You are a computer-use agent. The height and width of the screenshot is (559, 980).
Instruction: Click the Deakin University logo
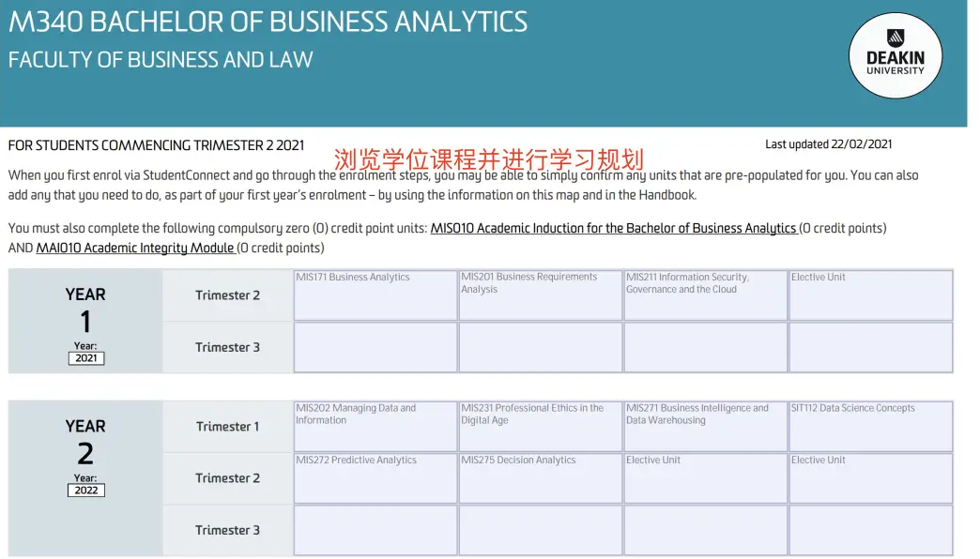(x=895, y=55)
